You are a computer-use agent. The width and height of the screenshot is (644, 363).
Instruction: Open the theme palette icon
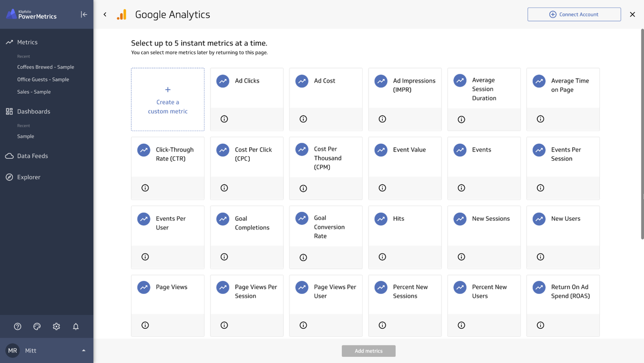pyautogui.click(x=37, y=327)
